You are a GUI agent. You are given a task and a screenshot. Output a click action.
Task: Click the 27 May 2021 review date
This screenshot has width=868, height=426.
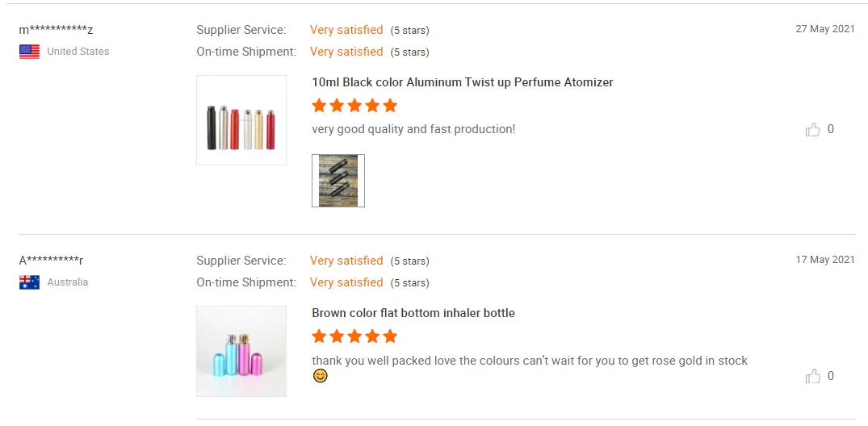824,29
